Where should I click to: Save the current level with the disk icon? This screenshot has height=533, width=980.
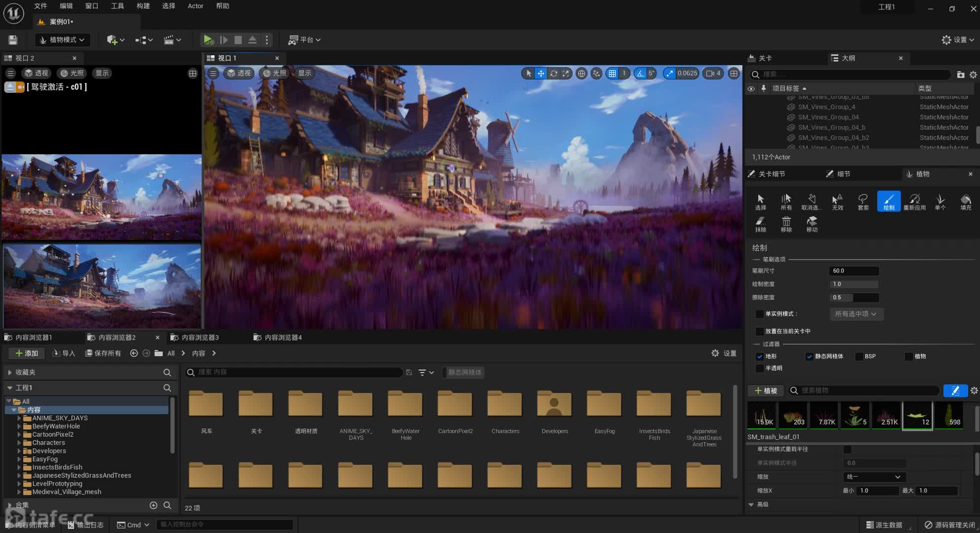tap(13, 40)
